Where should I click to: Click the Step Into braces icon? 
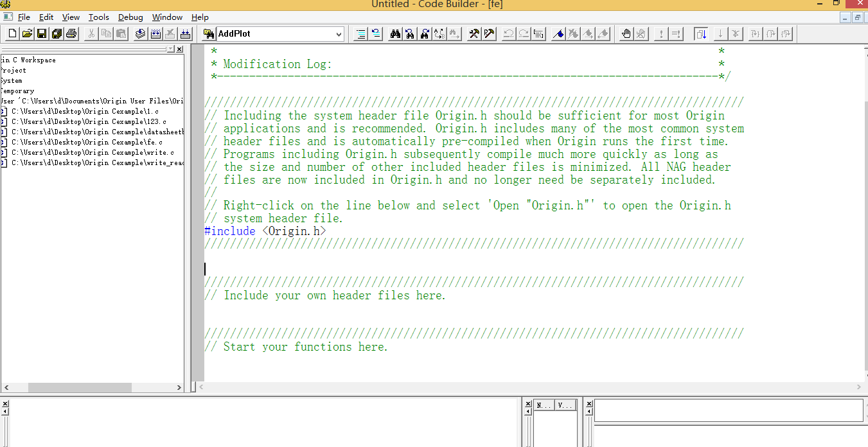coord(755,33)
